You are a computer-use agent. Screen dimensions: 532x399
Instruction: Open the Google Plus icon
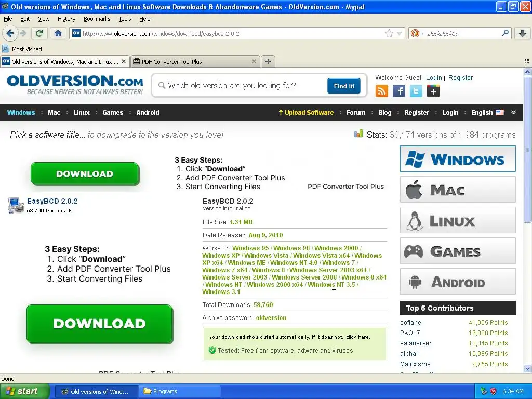pyautogui.click(x=433, y=91)
